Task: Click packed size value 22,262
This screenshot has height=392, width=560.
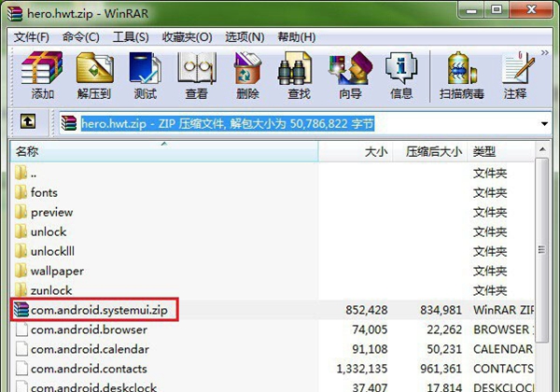Action: [444, 329]
